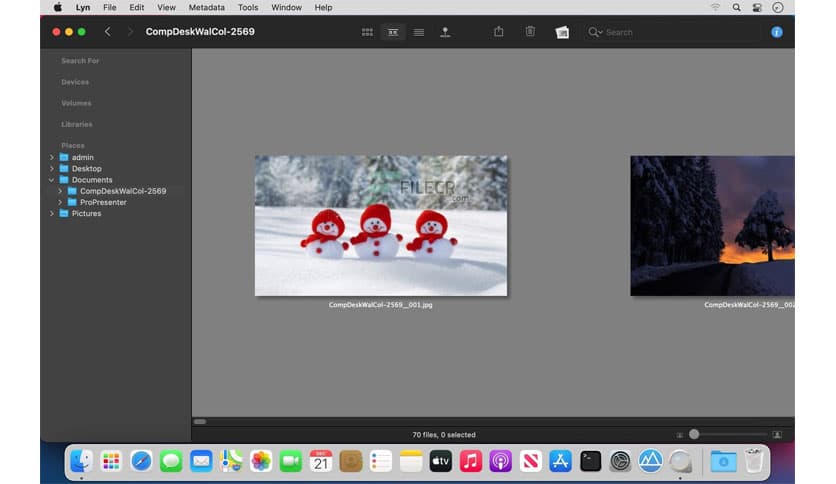Go back with the left arrow
The image size is (836, 484).
pos(108,32)
